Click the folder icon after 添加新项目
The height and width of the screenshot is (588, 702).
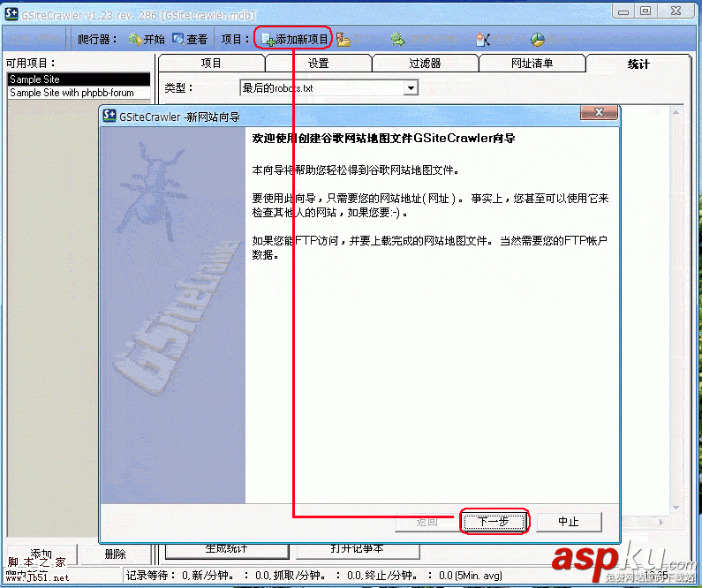[343, 40]
